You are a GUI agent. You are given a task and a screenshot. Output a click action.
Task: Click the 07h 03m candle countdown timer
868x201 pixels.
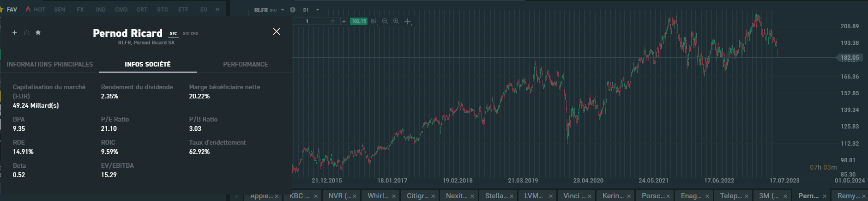tap(823, 167)
